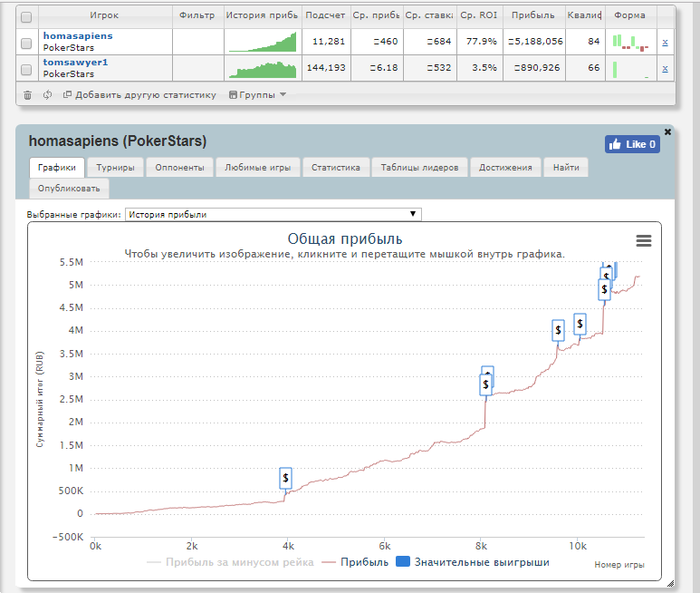700x593 pixels.
Task: Click the dollar marker at the 4M level
Action: (558, 330)
